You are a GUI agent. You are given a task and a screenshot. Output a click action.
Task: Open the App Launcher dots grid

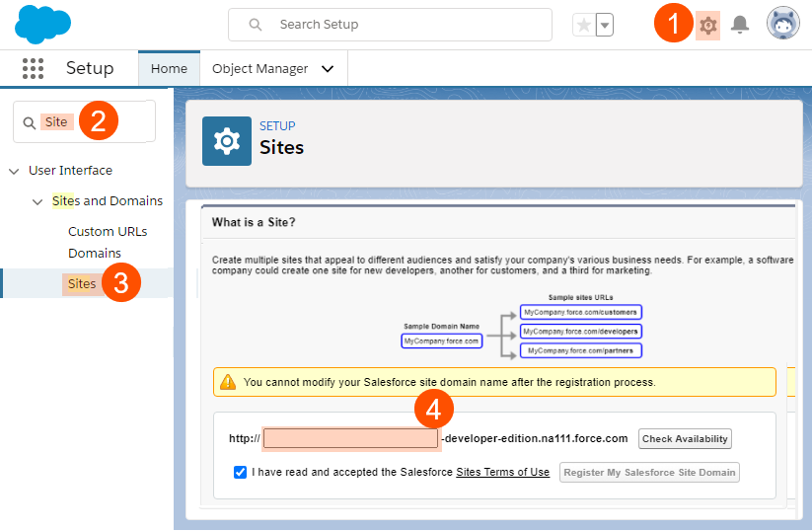tap(34, 68)
